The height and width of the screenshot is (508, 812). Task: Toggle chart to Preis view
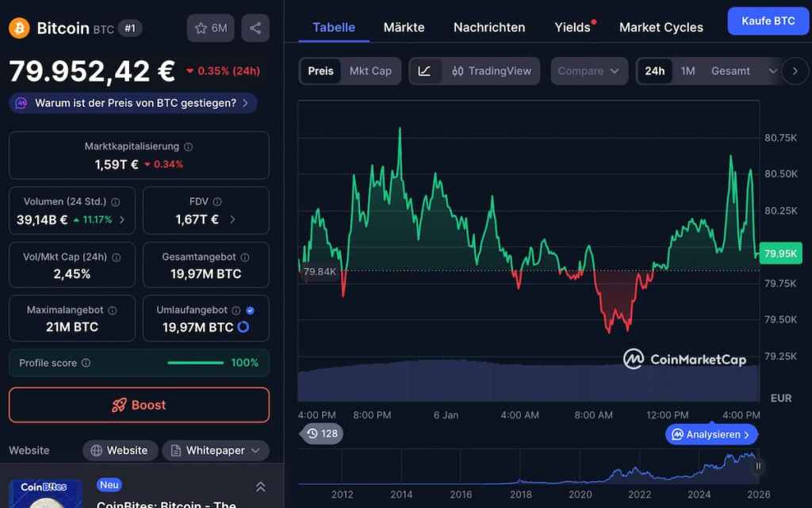click(320, 71)
